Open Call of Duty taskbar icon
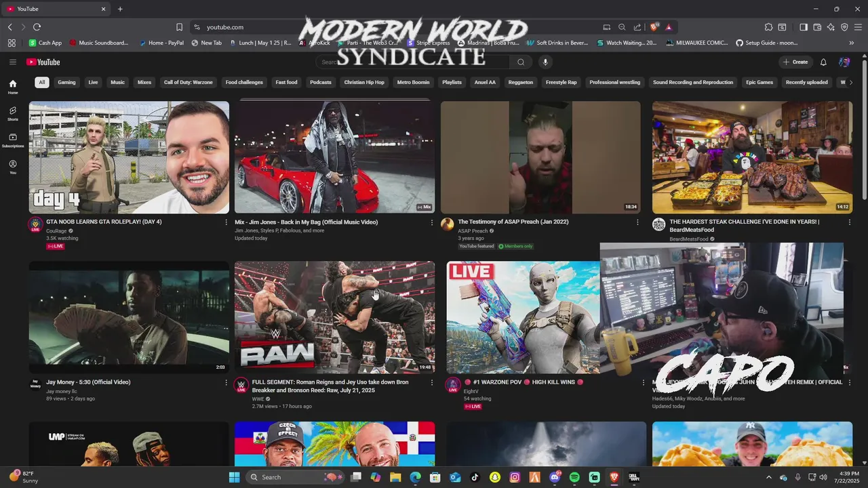The image size is (868, 488). tap(634, 477)
